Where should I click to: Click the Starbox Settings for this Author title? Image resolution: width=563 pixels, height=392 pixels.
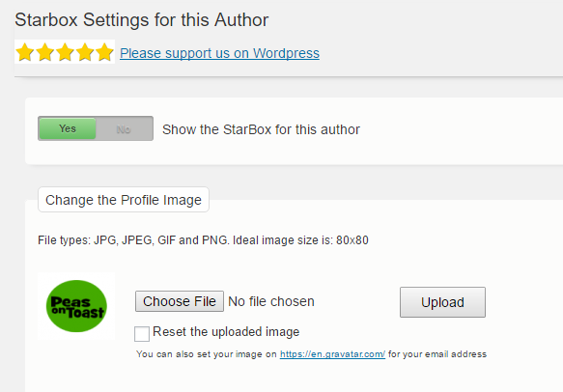pos(141,20)
